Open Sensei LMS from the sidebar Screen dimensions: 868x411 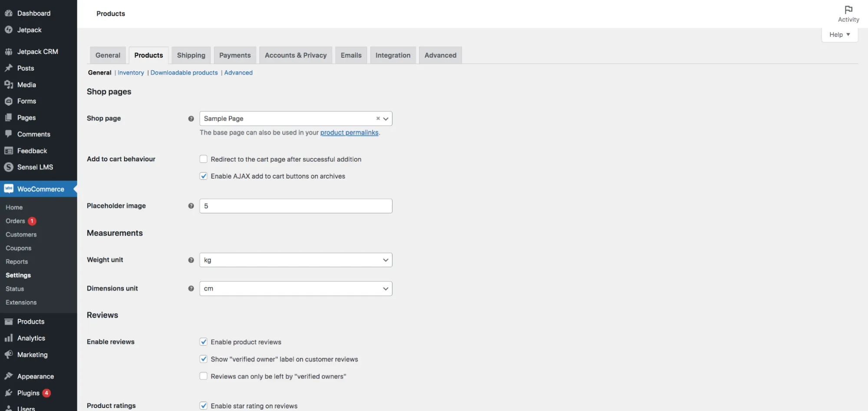(8, 167)
